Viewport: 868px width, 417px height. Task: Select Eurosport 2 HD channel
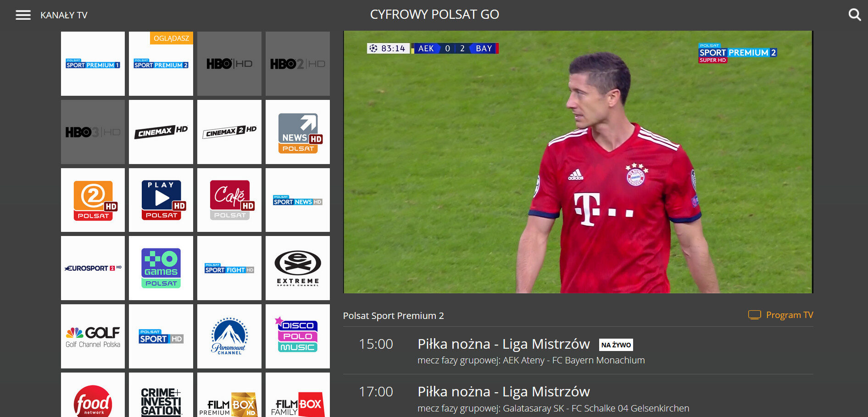(93, 268)
